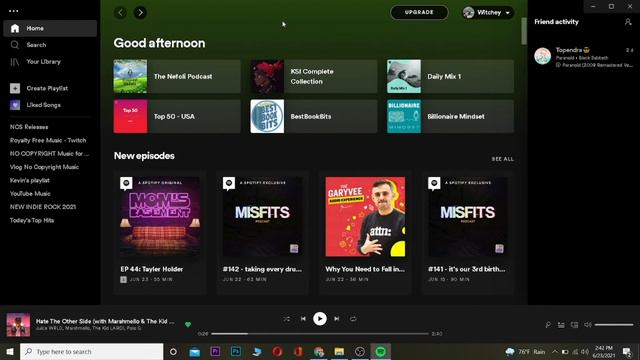Open the notification center icon
The image size is (640, 360).
point(627,351)
